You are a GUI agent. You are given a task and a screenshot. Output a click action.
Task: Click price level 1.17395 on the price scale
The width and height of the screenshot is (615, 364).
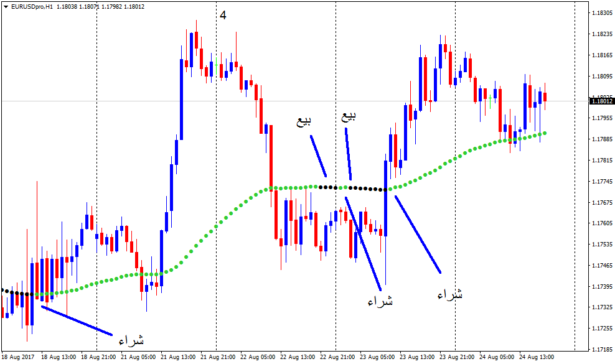[602, 286]
